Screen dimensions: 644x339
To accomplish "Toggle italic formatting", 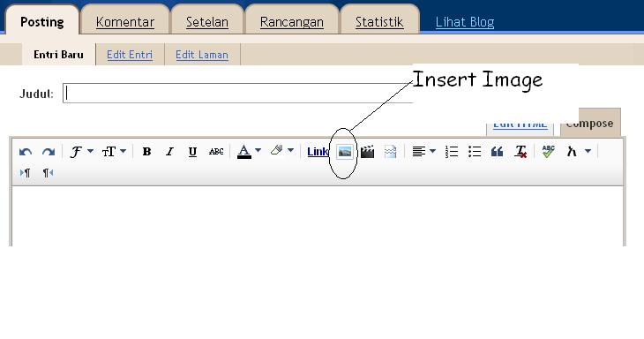I will [x=169, y=152].
